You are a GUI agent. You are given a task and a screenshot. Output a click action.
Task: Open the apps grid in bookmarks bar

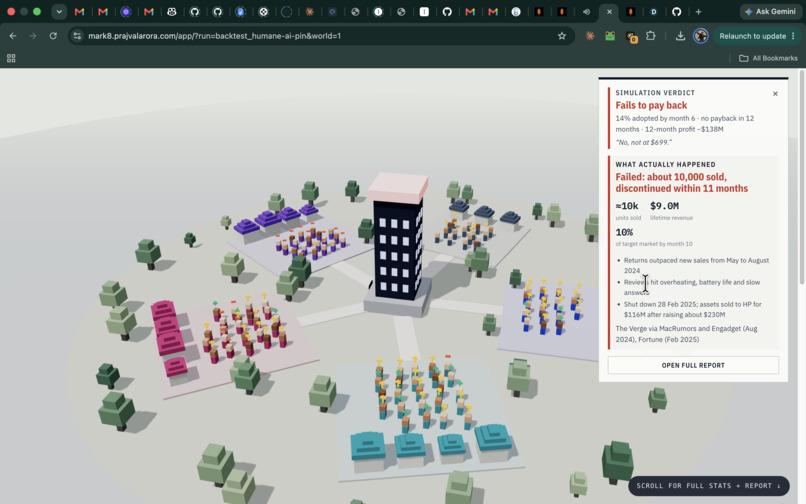coord(11,58)
